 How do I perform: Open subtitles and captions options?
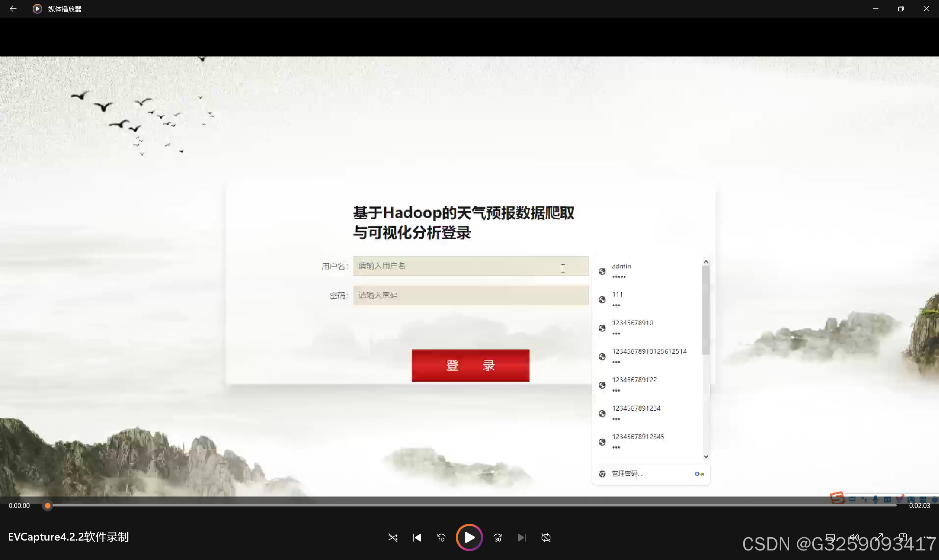830,537
